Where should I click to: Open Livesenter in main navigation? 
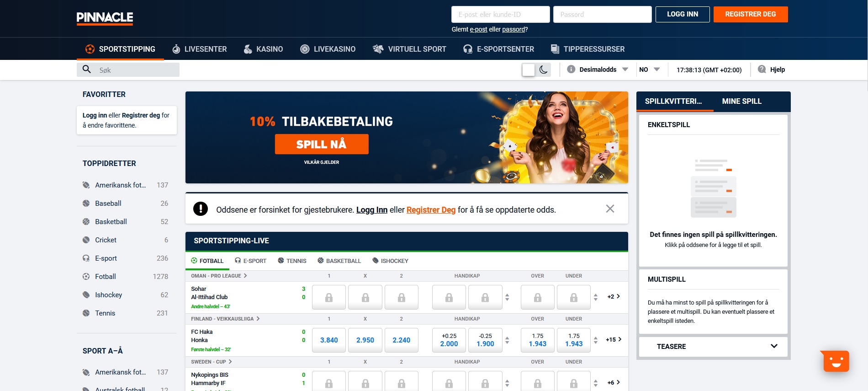click(x=199, y=49)
